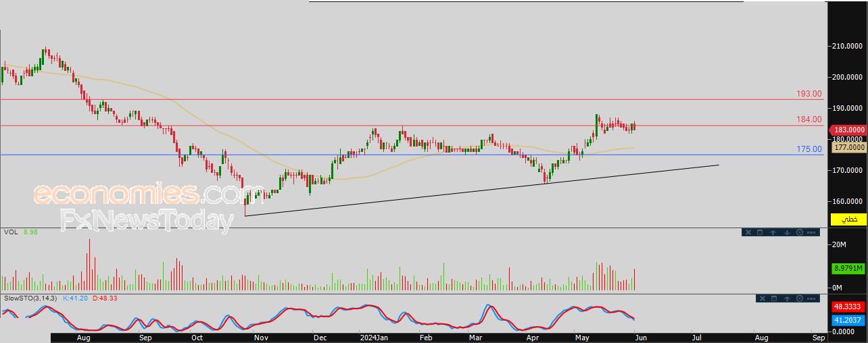Move the VOL panel down
This screenshot has width=868, height=343.
click(x=787, y=232)
